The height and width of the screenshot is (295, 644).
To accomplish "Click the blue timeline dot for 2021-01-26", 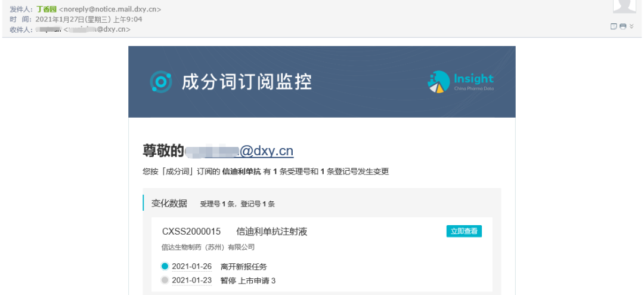I will (165, 266).
